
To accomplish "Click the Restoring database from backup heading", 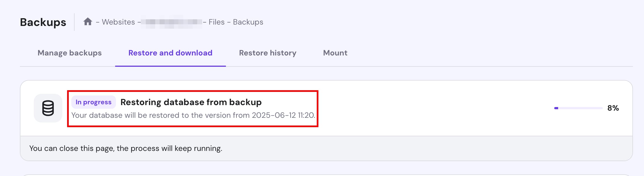I will tap(191, 102).
